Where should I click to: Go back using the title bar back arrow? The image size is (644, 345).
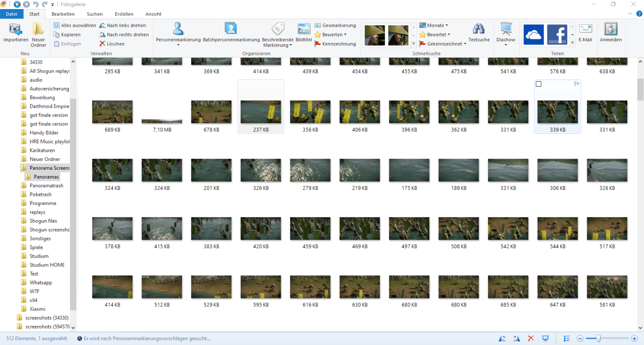(17, 4)
